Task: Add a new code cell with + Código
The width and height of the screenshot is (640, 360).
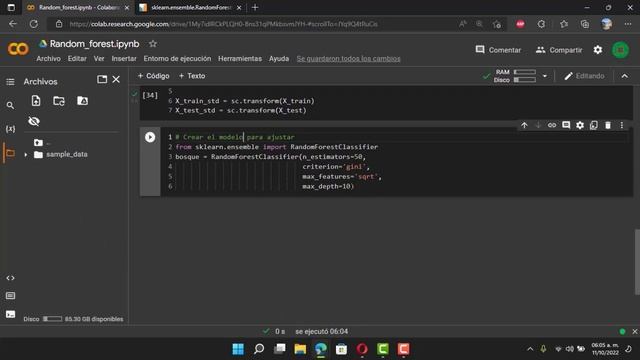Action: 153,76
